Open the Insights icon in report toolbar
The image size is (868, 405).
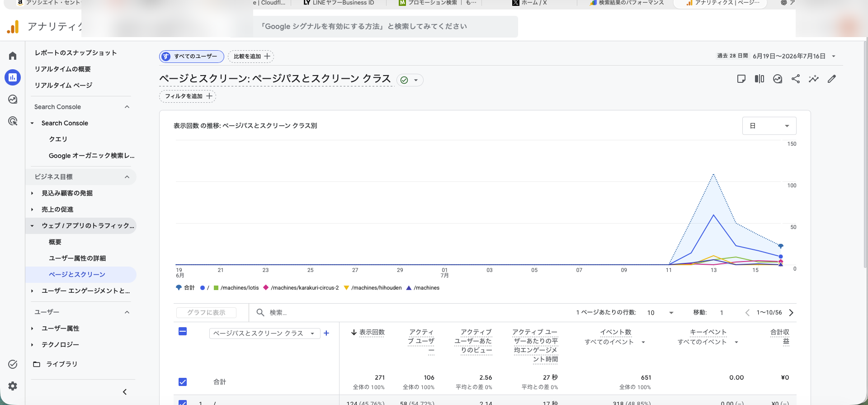tap(778, 79)
